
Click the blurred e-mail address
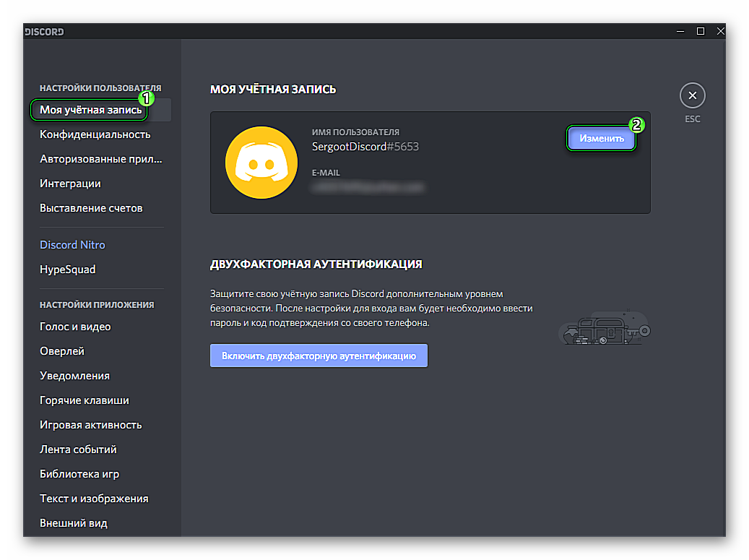point(368,187)
